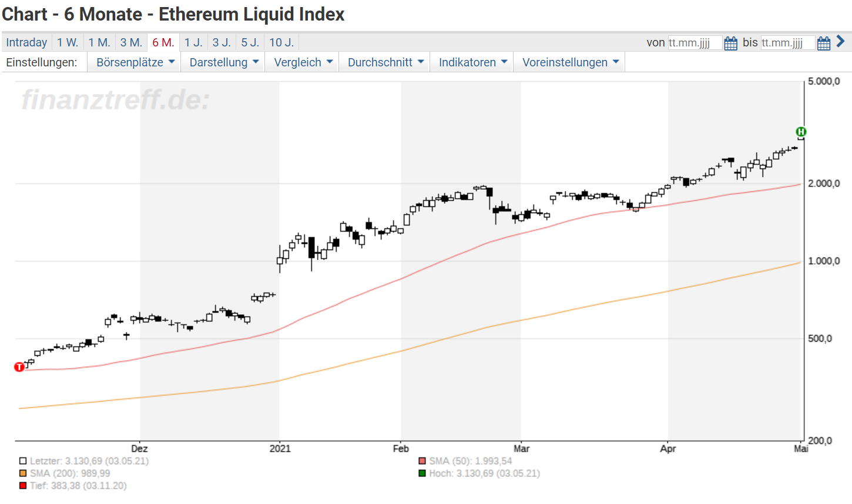Click the chart title 'Ethereum Liquid Index'
852x504 pixels.
pyautogui.click(x=251, y=14)
